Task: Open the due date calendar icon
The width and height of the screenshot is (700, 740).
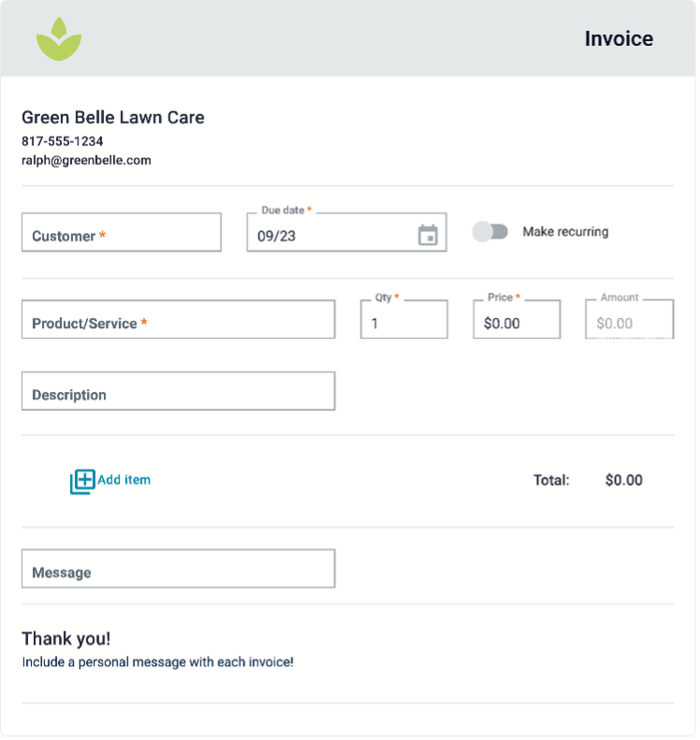Action: [430, 236]
